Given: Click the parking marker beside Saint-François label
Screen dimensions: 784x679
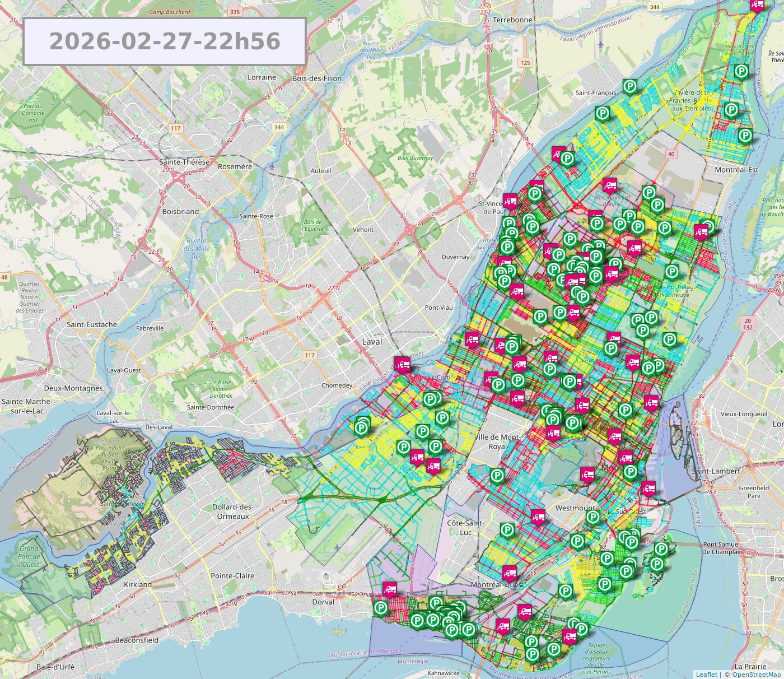Looking at the screenshot, I should click(631, 86).
